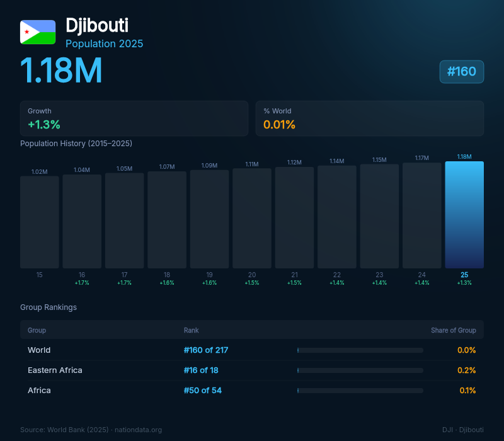This screenshot has height=441, width=504.
Task: Click the Africa share progress bar
Action: point(360,391)
